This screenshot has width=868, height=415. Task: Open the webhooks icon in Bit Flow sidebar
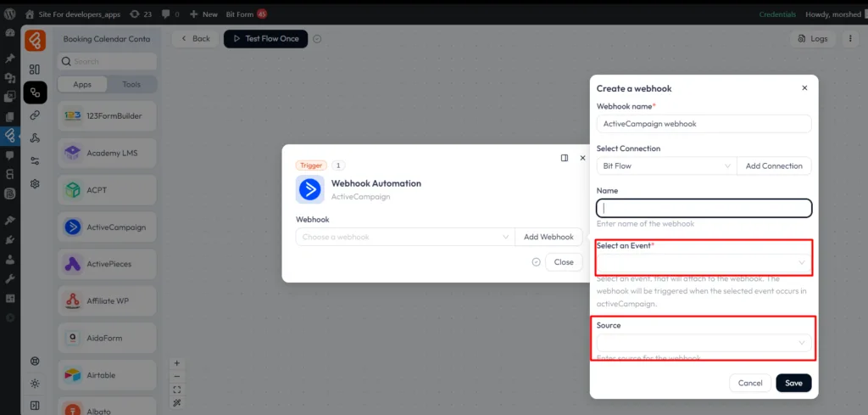35,138
